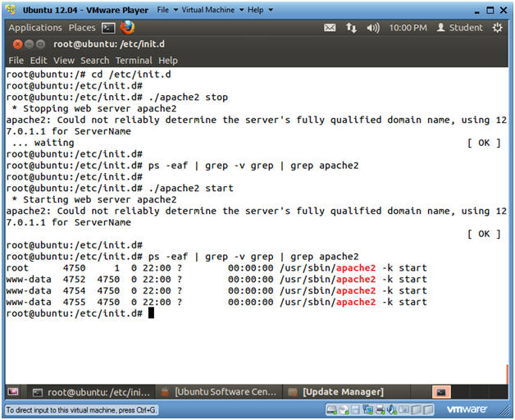Image resolution: width=515 pixels, height=420 pixels.
Task: Click 'Starting web server apache2' line
Action: (94, 200)
